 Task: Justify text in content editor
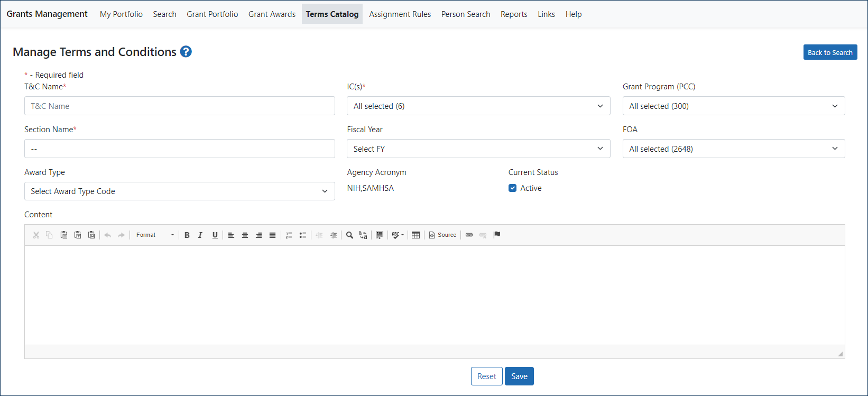[x=272, y=235]
